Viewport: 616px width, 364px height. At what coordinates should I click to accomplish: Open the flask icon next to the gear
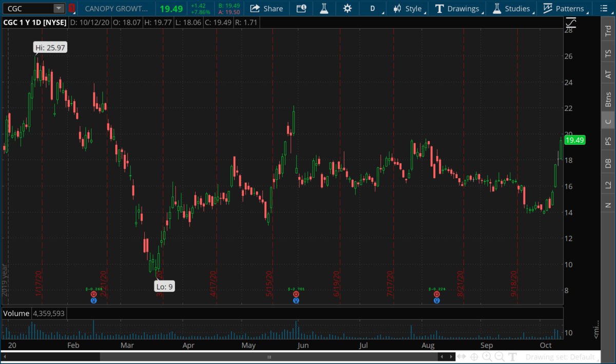pyautogui.click(x=324, y=8)
